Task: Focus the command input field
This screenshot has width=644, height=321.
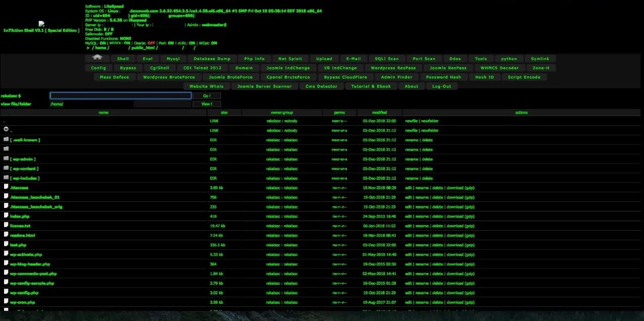Action: click(x=120, y=95)
